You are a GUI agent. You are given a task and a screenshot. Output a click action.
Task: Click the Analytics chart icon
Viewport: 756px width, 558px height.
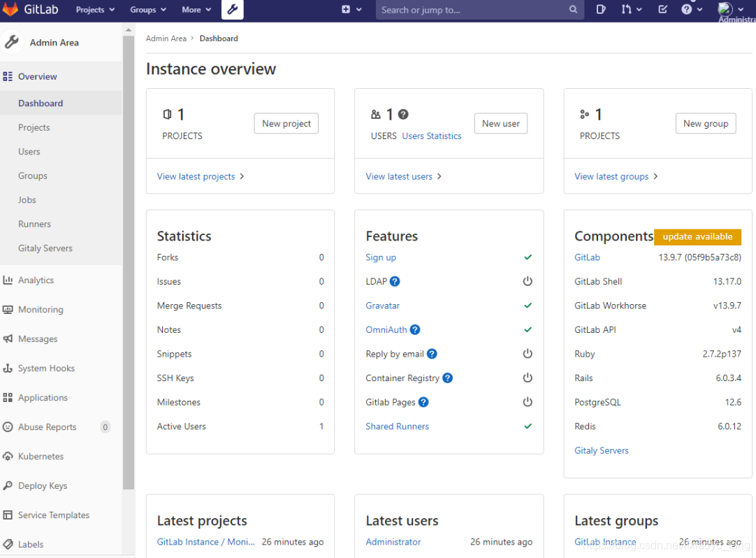click(x=8, y=280)
